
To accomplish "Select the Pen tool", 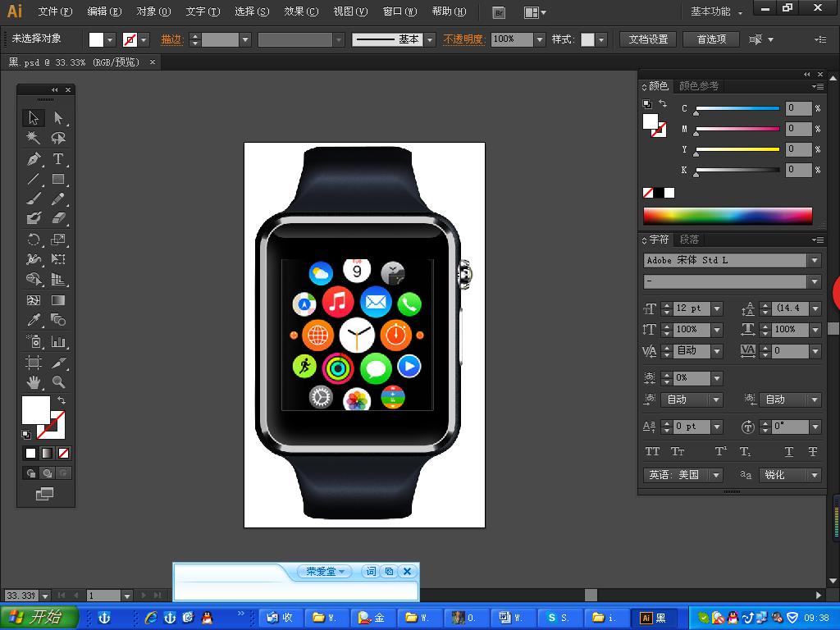I will click(x=33, y=158).
